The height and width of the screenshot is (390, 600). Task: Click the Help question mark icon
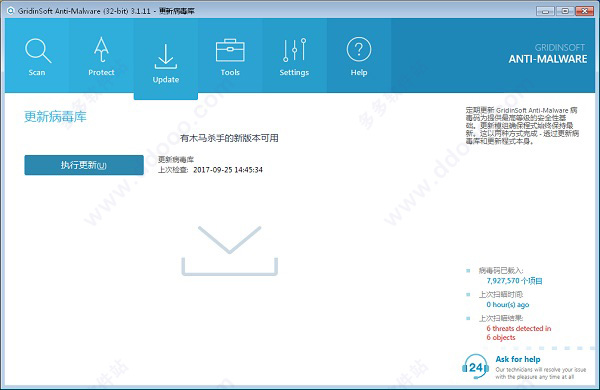pyautogui.click(x=359, y=49)
